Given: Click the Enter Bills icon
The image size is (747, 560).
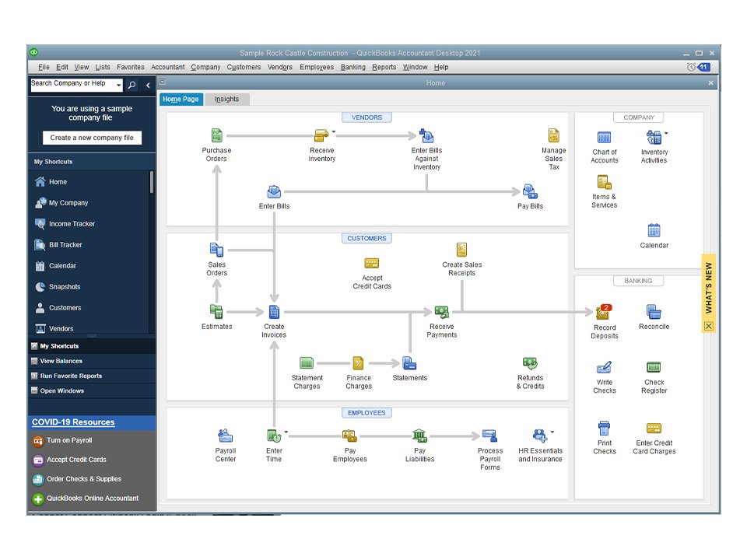Looking at the screenshot, I should (274, 192).
